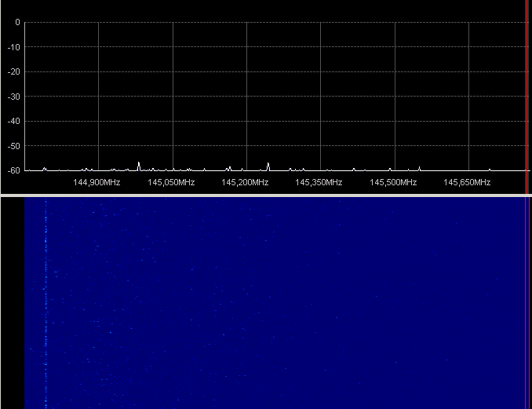Tune to the tallest peak right of 145,200MHz
This screenshot has width=532, height=409.
268,165
